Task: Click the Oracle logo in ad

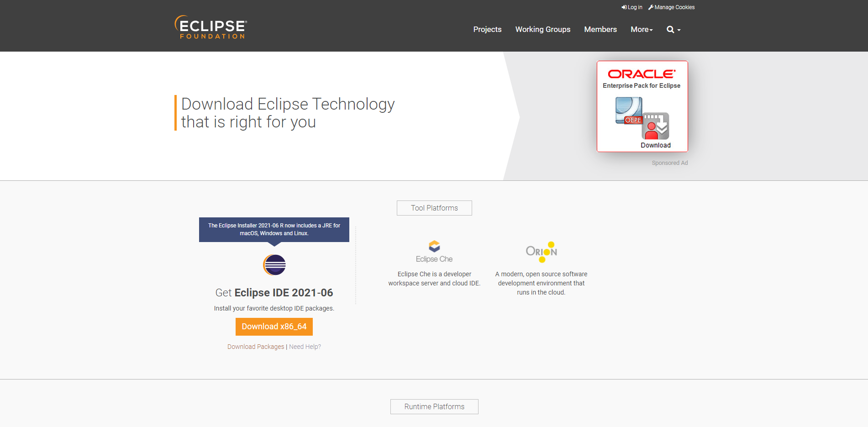Action: (642, 74)
